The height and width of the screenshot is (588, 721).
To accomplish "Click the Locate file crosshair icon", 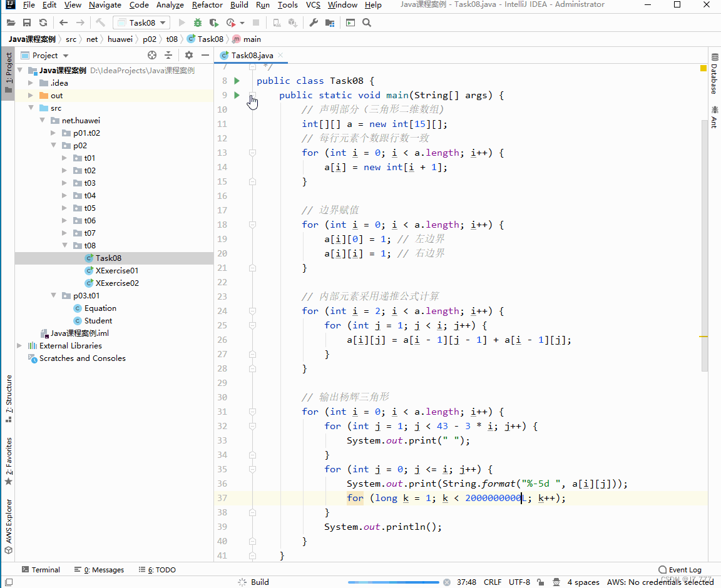I will point(152,55).
